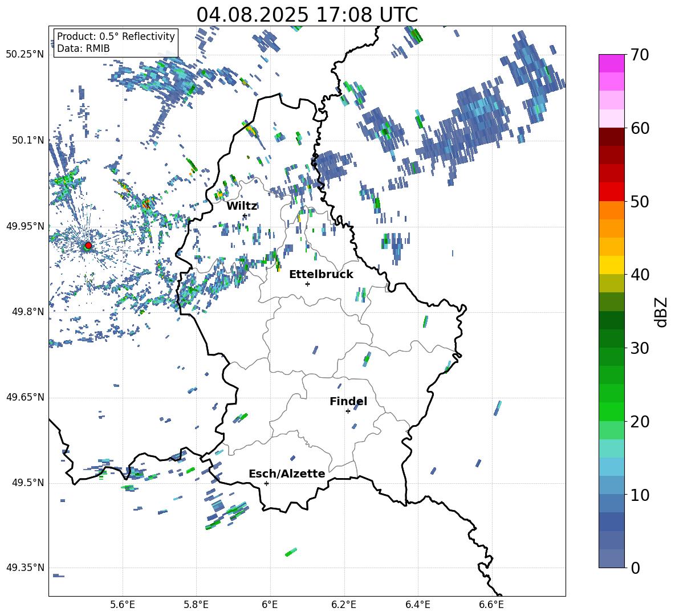Click the 50.1°N latitude label
Screen dimensions: 675x616
pos(28,140)
